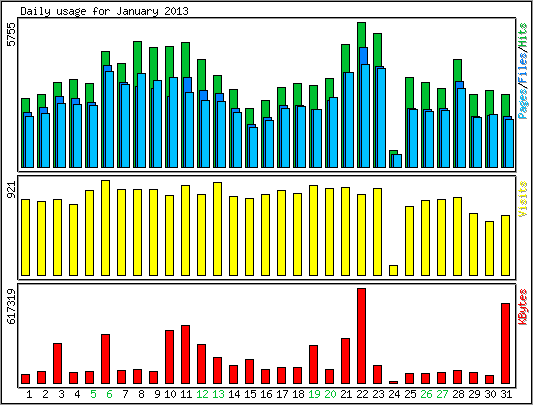Click the green day 5 axis label
Screen dimensions: 533x405
tap(93, 394)
